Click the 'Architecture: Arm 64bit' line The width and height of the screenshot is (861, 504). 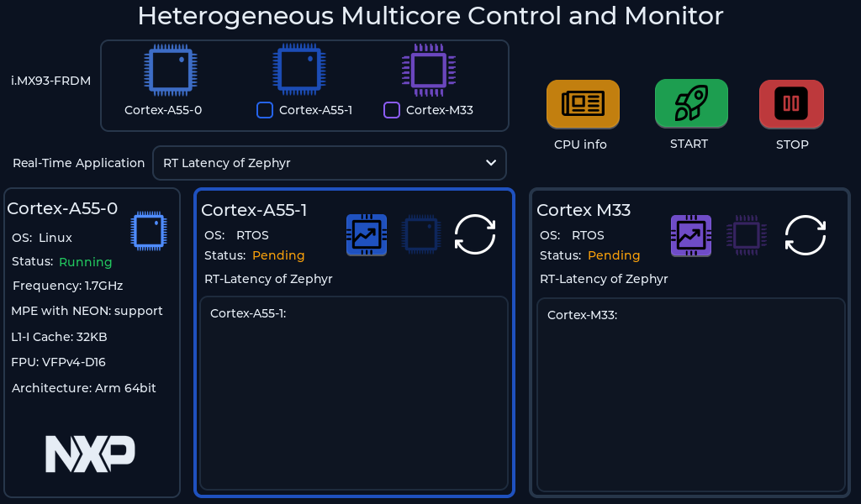(83, 388)
